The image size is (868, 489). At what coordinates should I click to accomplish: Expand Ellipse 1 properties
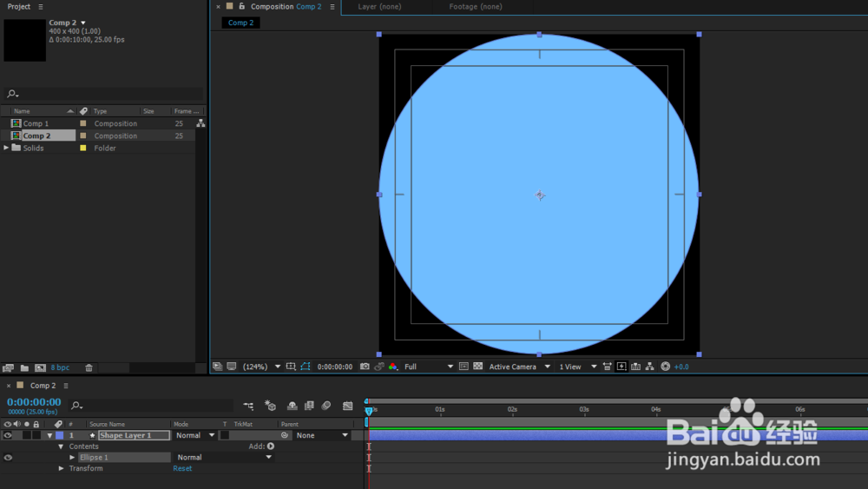point(72,458)
